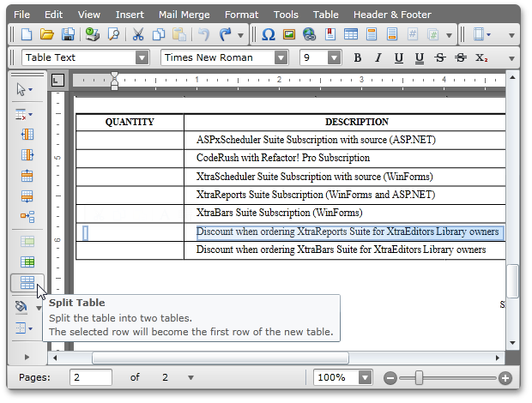Open font size 9 dropdown
Viewport: 532px width, 403px height.
[x=334, y=57]
